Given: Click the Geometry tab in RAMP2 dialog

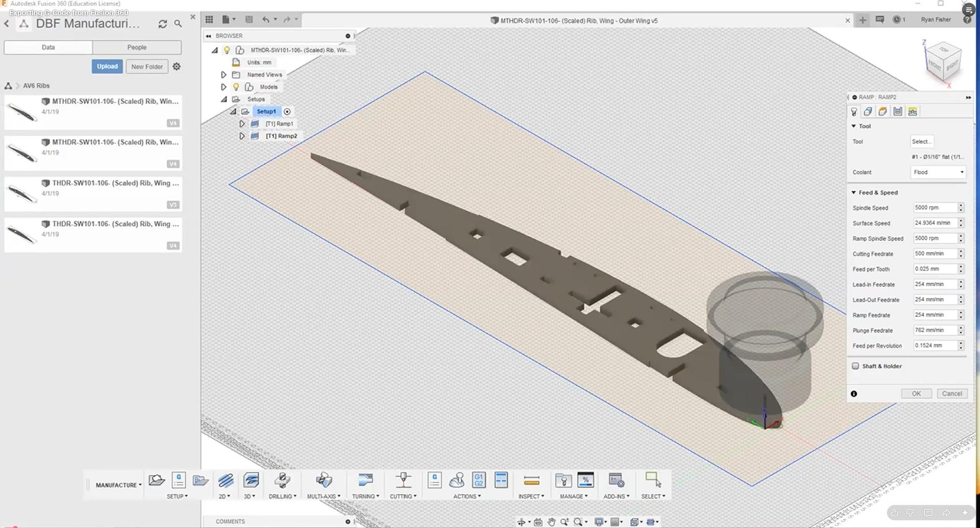Looking at the screenshot, I should (868, 111).
